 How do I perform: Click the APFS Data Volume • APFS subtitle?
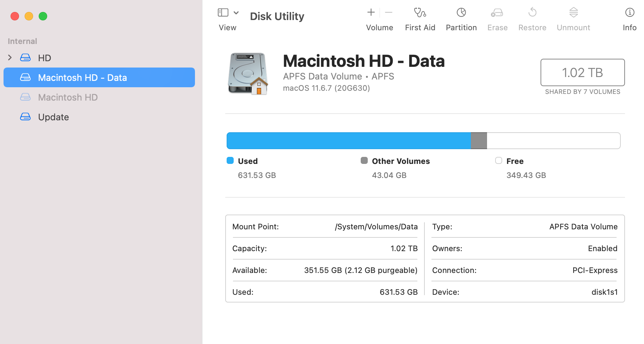[339, 76]
